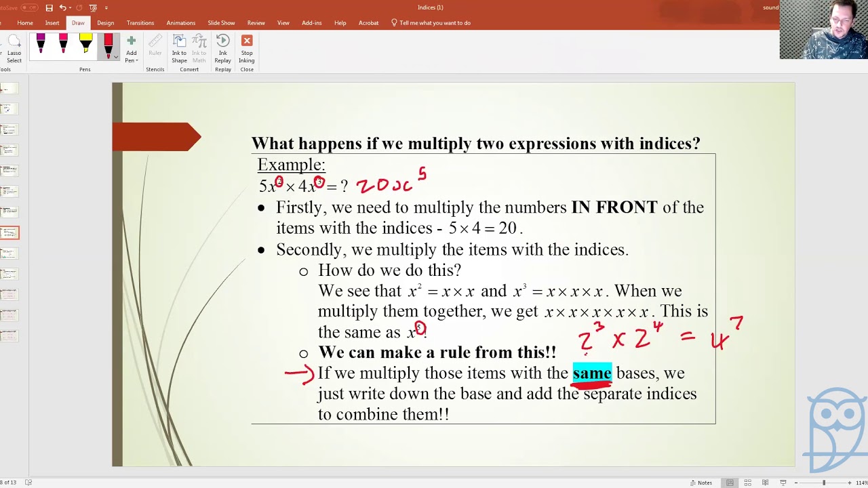
Task: Select the yellow highlighter pen
Action: (85, 44)
